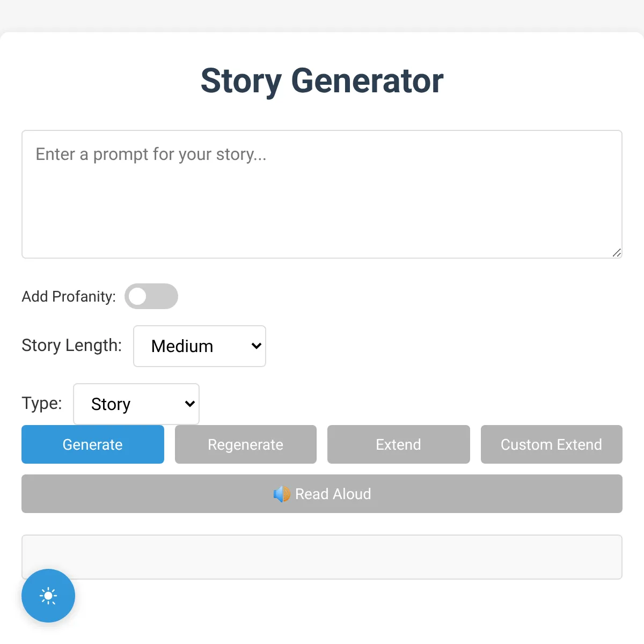This screenshot has height=644, width=644.
Task: Click the Story Generator heading
Action: 322,81
